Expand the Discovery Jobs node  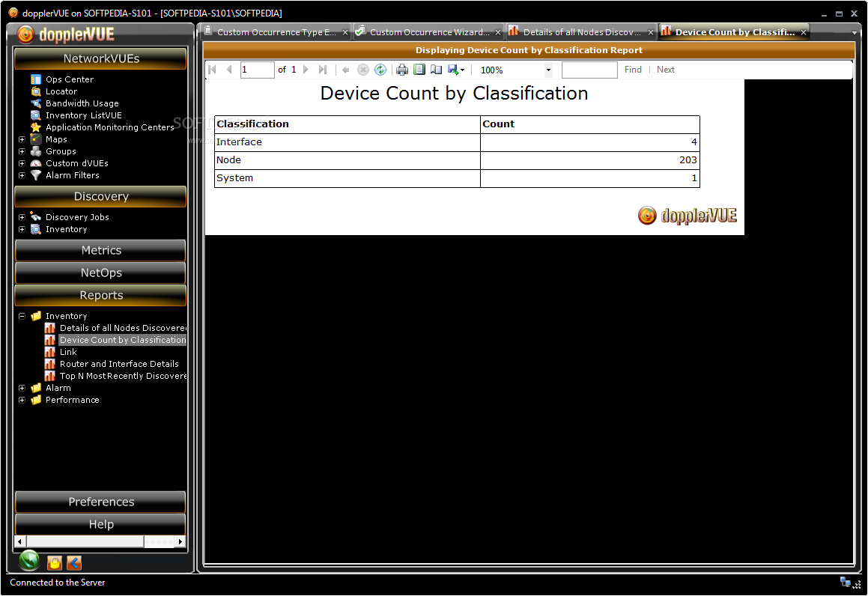[22, 217]
